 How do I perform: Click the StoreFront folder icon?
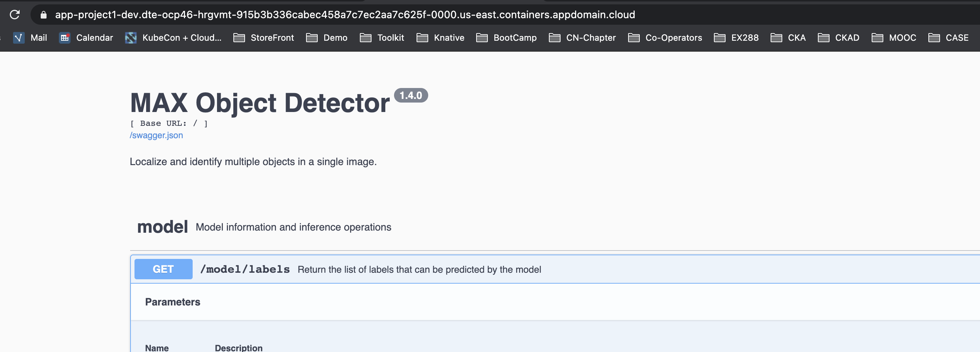239,38
